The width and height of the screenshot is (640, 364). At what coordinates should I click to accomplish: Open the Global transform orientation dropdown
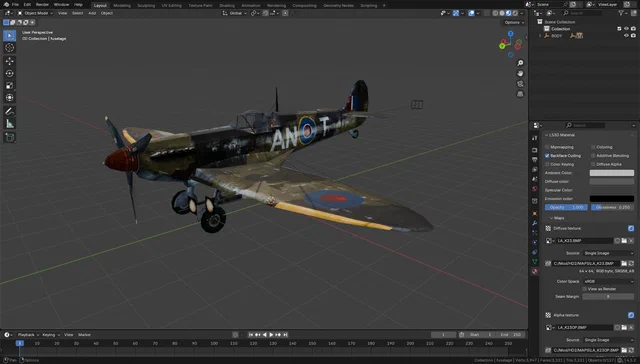[x=234, y=13]
